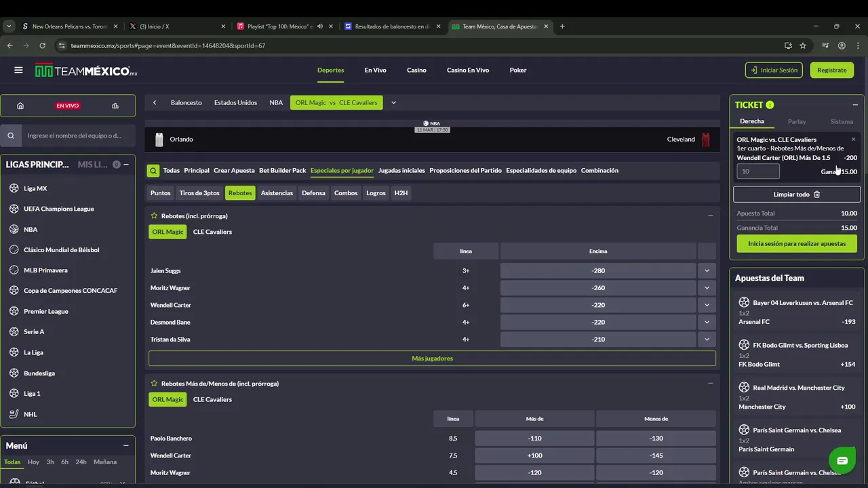The image size is (868, 488).
Task: Click the team search magnifier icon
Action: click(11, 136)
